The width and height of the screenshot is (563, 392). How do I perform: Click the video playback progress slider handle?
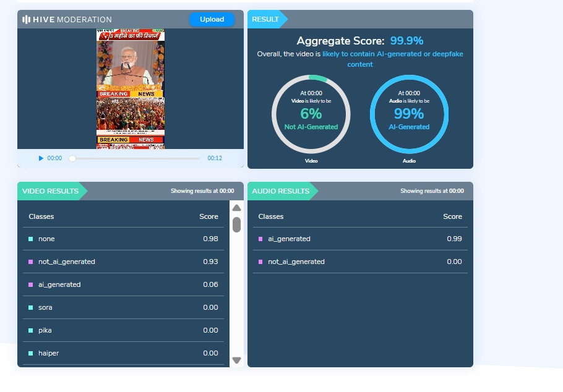click(72, 158)
